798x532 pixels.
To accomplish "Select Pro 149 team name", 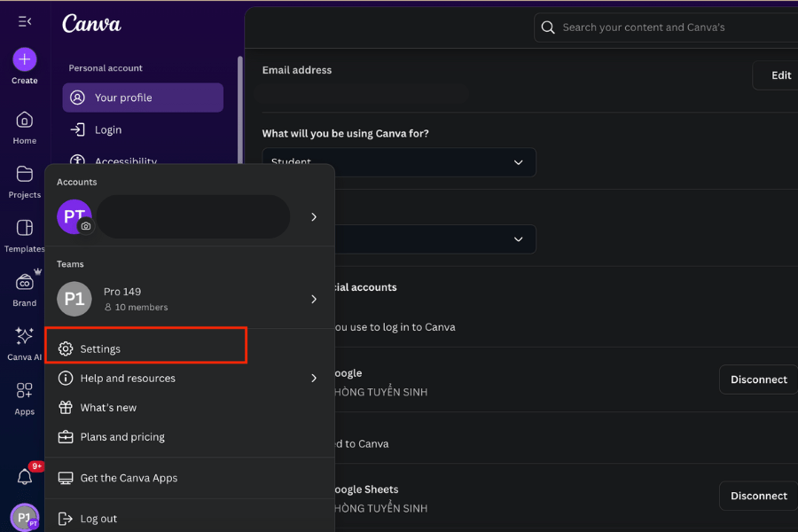I will point(122,292).
